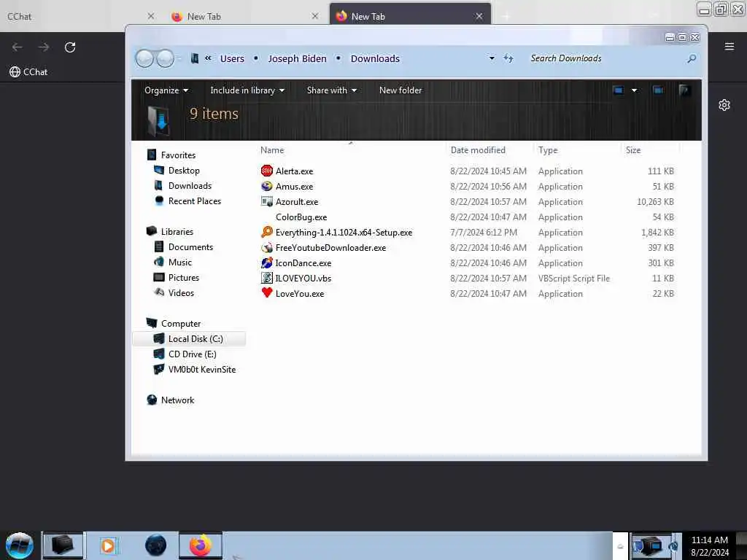Open the Include in library dropdown
Image resolution: width=747 pixels, height=560 pixels.
click(x=247, y=90)
